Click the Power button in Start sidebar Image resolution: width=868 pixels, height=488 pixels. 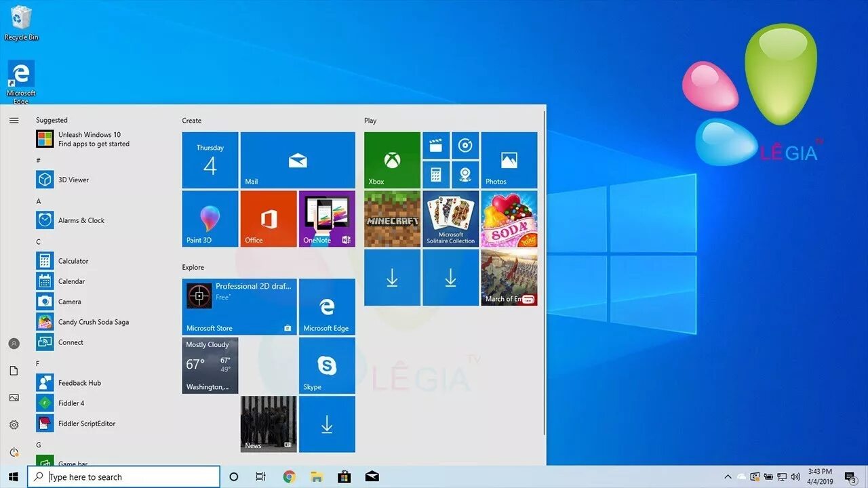pos(14,452)
